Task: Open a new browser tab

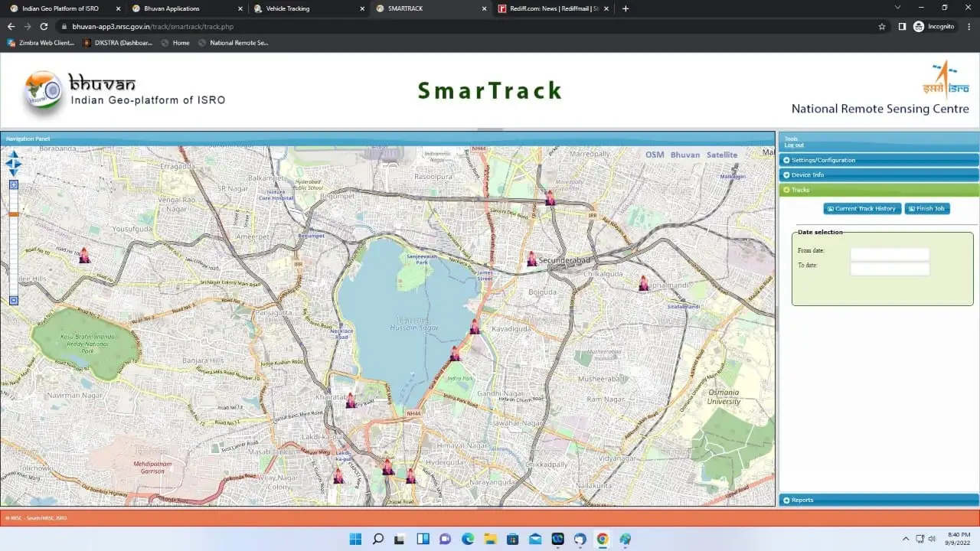Action: (626, 8)
